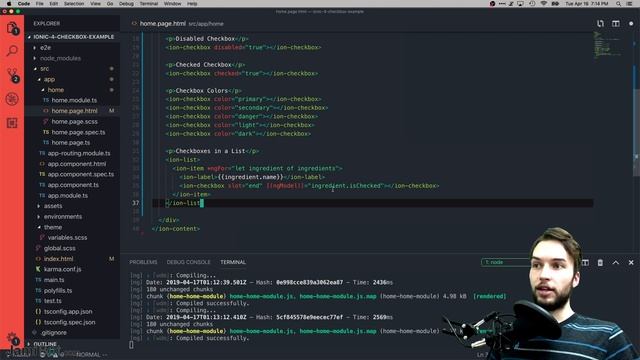Open the Edit menu

tap(53, 4)
